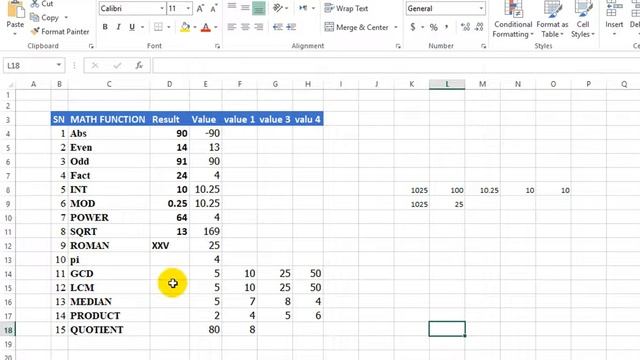Select column D header
The width and height of the screenshot is (640, 360).
[x=169, y=84]
